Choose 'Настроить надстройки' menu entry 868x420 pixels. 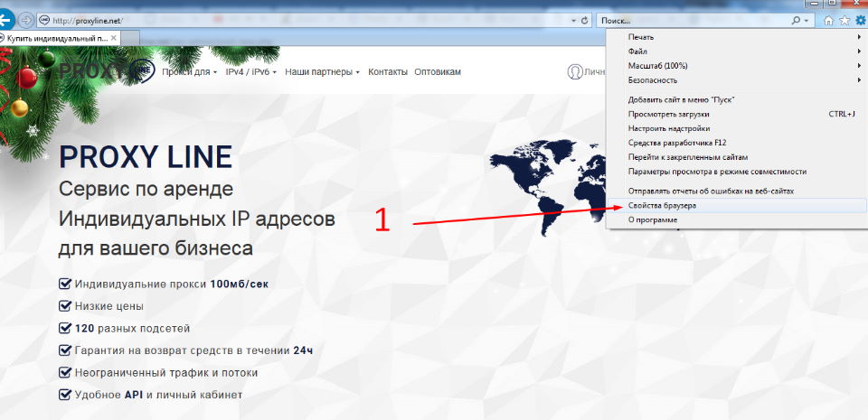tap(668, 128)
